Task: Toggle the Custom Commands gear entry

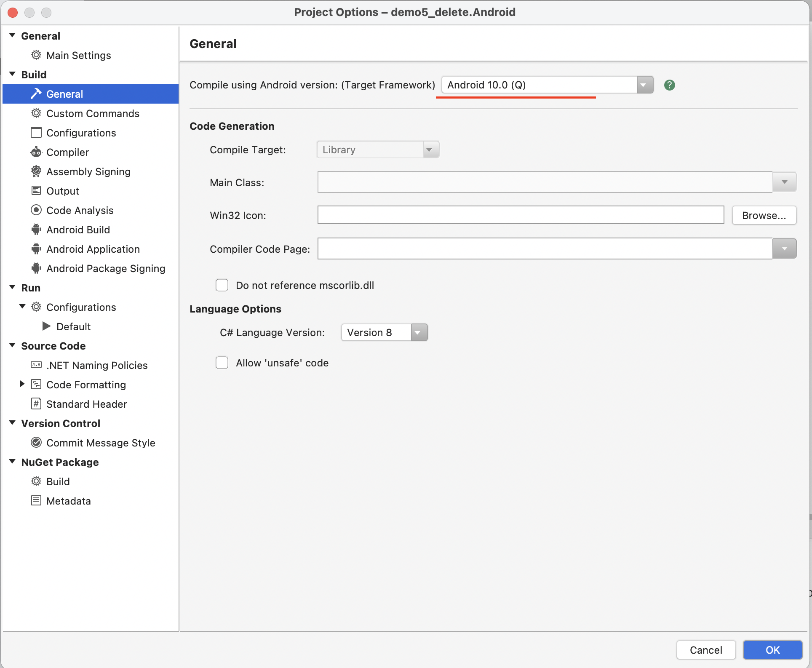Action: point(36,113)
